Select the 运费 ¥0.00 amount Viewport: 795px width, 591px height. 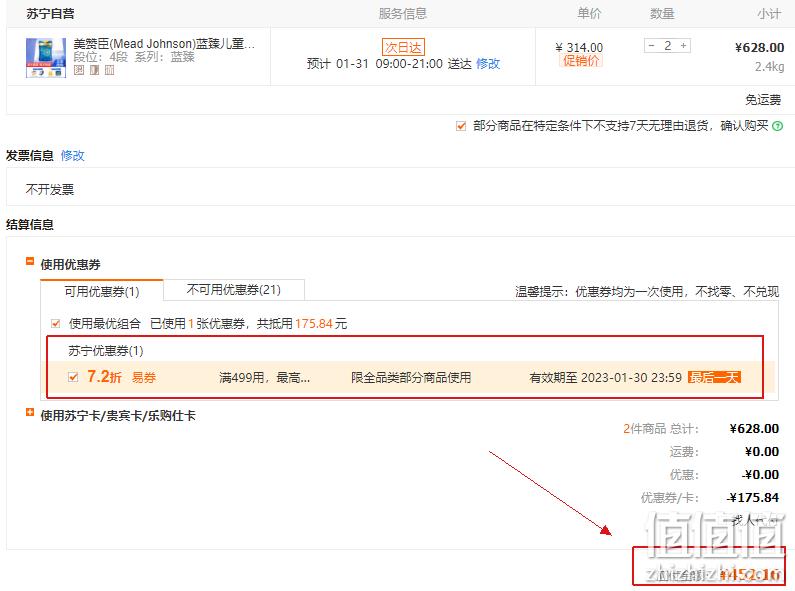(762, 452)
